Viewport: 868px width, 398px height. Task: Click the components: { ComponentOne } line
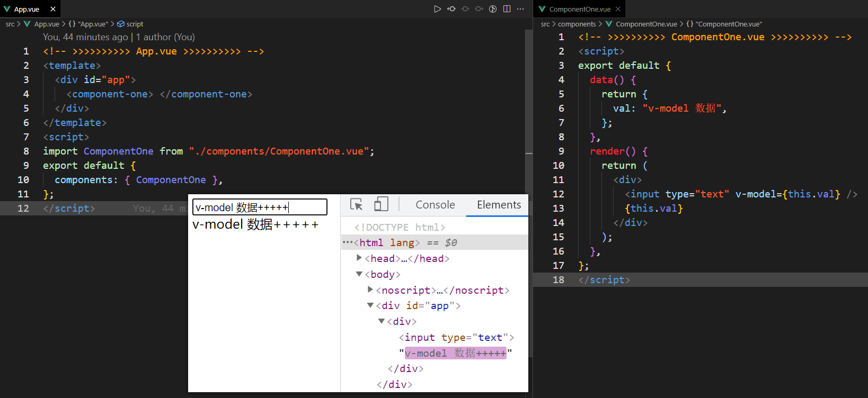[x=139, y=180]
